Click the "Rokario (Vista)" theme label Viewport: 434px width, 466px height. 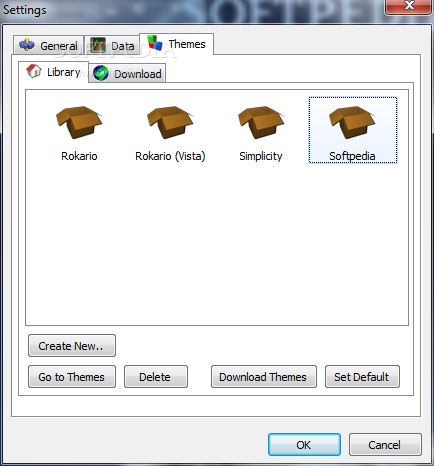[170, 156]
